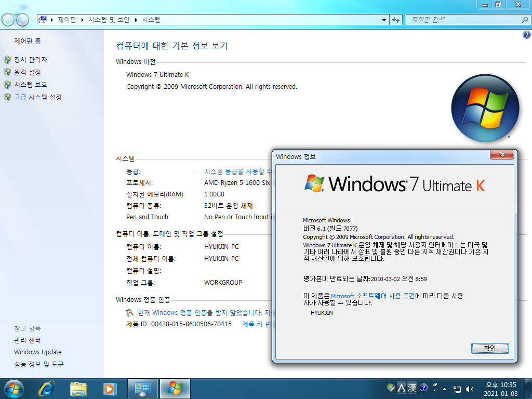The height and width of the screenshot is (399, 532).
Task: Click the Windows activation status link
Action: pos(205,312)
